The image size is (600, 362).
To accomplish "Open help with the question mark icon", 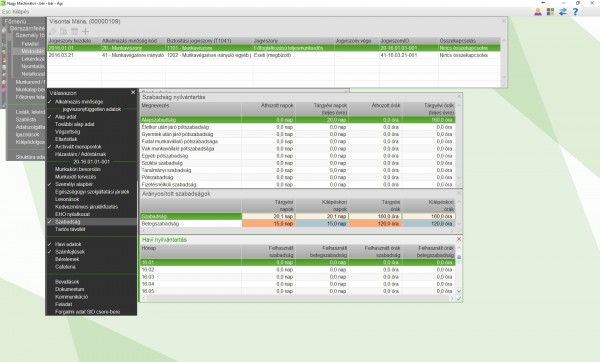I will (x=575, y=12).
